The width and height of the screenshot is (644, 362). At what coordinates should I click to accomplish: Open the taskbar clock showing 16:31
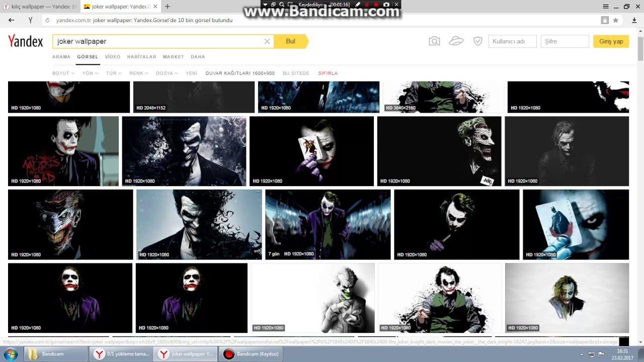click(623, 354)
